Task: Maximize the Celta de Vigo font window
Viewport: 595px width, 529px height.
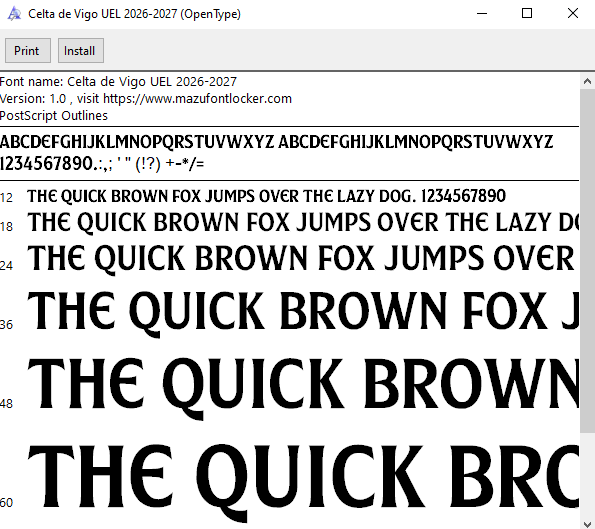Action: coord(527,14)
